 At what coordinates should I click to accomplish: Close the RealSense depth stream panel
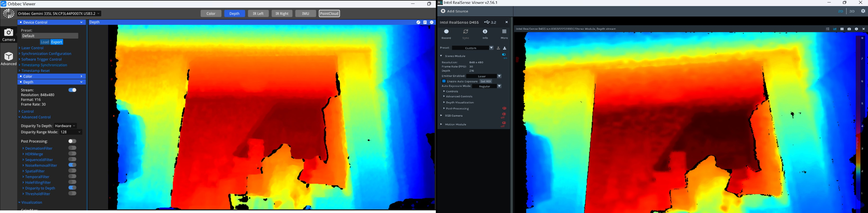click(x=863, y=29)
